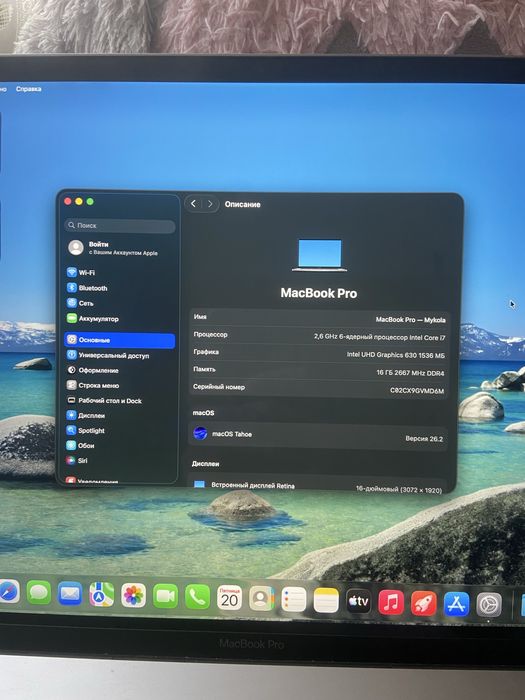This screenshot has height=700, width=525.
Task: Click the Память value 16 ГБ 2667 MHz DDR4
Action: [x=410, y=373]
